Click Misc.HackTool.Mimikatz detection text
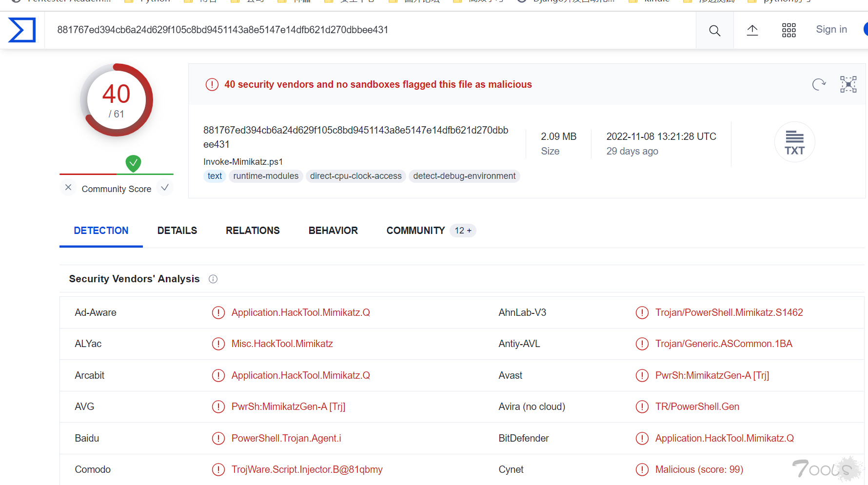868x485 pixels. tap(282, 344)
